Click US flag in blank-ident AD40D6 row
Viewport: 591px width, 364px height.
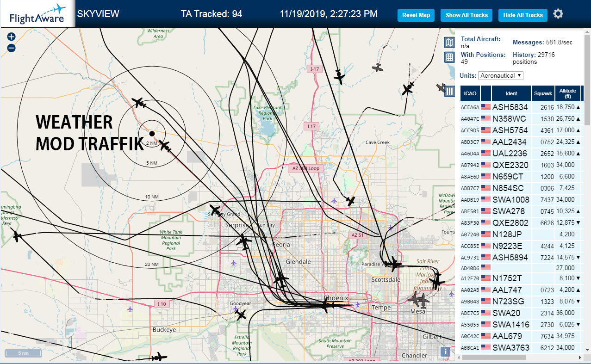(486, 267)
